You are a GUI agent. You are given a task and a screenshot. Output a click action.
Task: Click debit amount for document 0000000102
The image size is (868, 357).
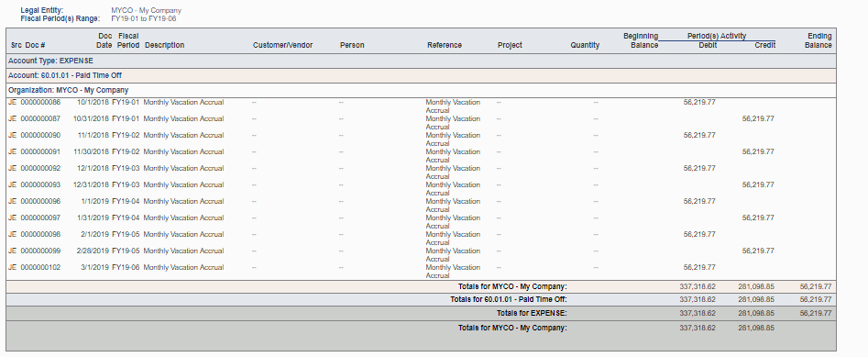(x=699, y=267)
